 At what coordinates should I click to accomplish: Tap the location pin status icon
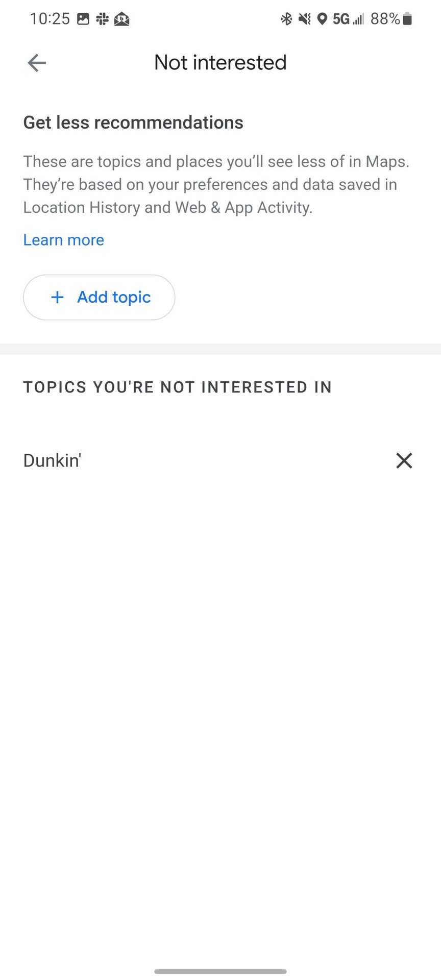coord(322,19)
